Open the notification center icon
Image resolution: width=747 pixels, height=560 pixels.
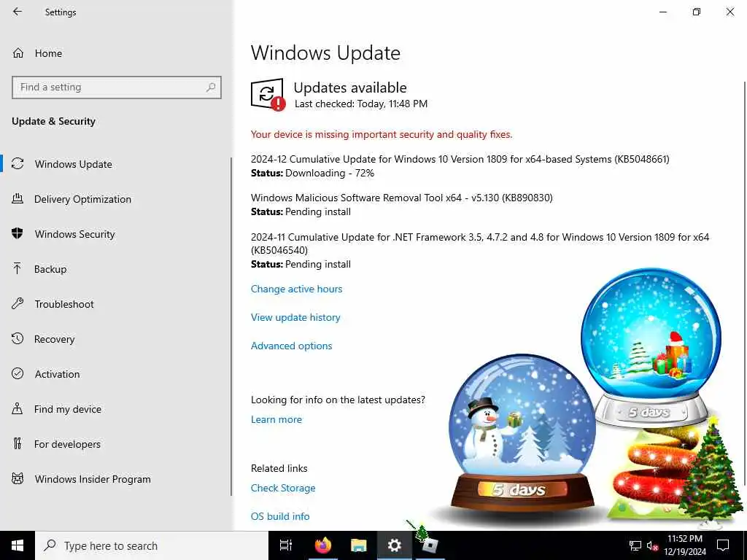click(x=723, y=545)
